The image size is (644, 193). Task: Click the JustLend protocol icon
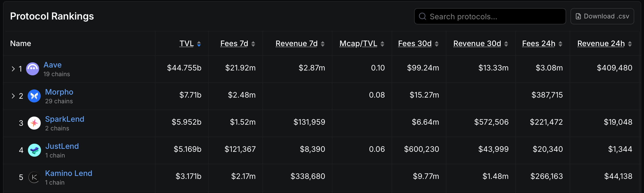click(x=34, y=150)
